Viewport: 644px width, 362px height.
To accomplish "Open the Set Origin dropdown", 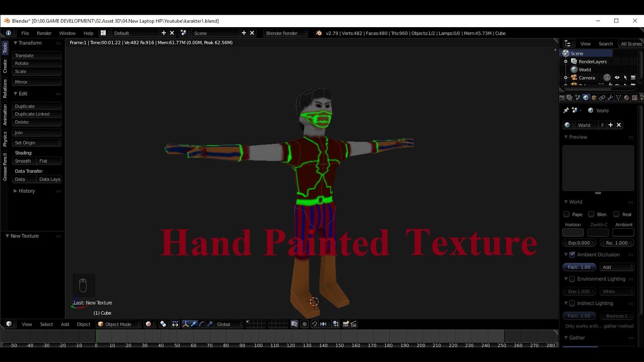I will [x=37, y=143].
